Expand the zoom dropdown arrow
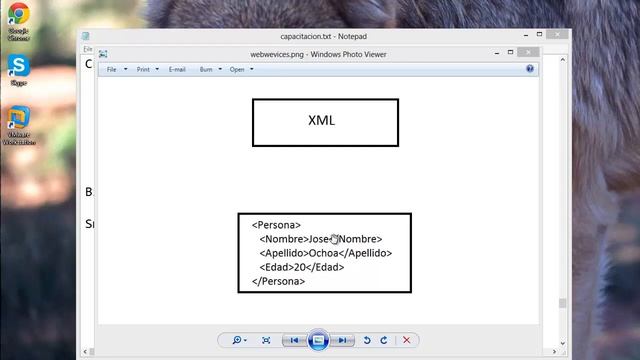This screenshot has width=640, height=360. tap(245, 340)
